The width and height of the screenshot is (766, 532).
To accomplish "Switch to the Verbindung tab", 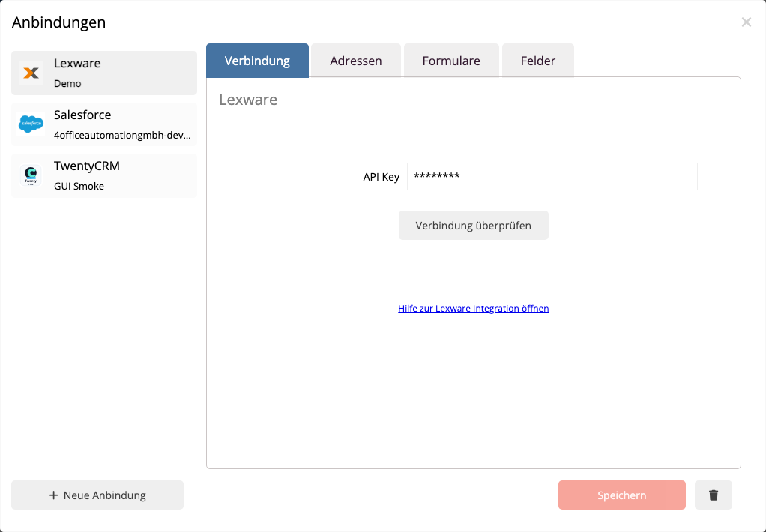I will [x=257, y=61].
